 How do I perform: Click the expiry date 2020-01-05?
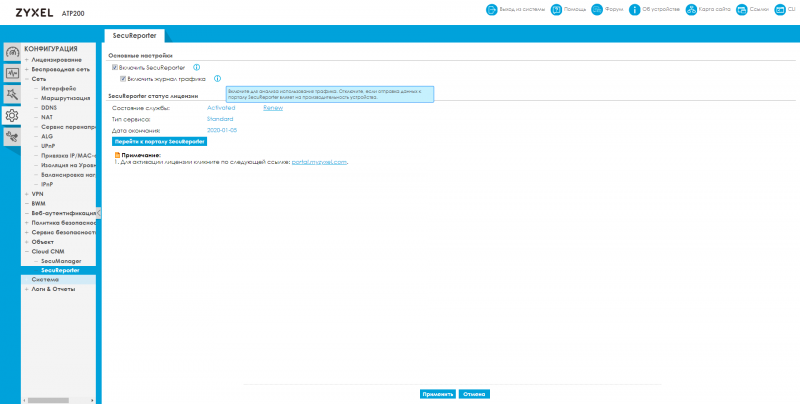(x=222, y=131)
